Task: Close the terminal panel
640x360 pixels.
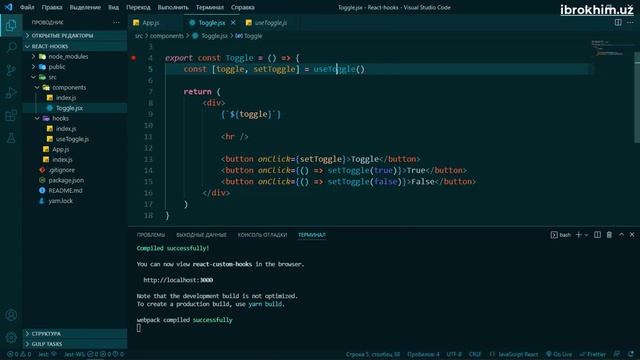Action: point(632,235)
